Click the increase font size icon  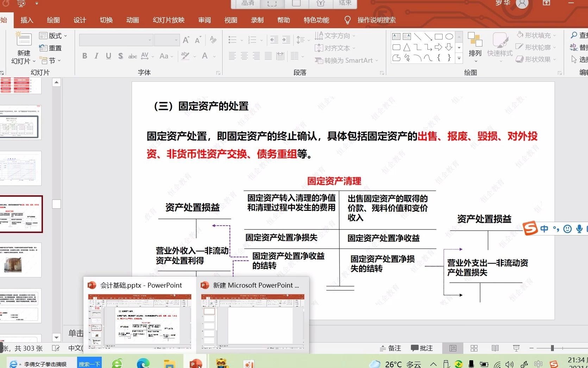(x=186, y=40)
